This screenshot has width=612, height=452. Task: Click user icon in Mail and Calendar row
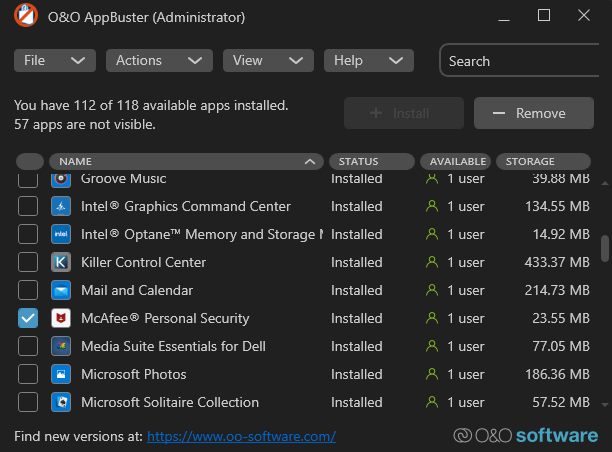432,290
